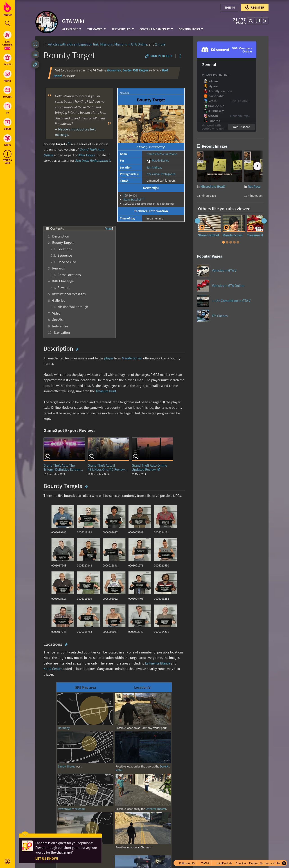The height and width of the screenshot is (868, 289).
Task: Jump to Kills Challenge in contents
Action: coord(63,281)
